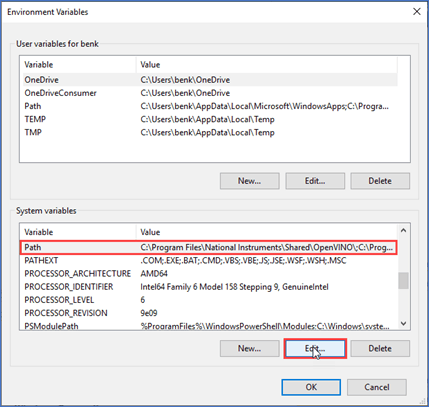Viewport: 429px width, 407px height.
Task: Click the system variables scroll up arrow
Action: pos(403,230)
